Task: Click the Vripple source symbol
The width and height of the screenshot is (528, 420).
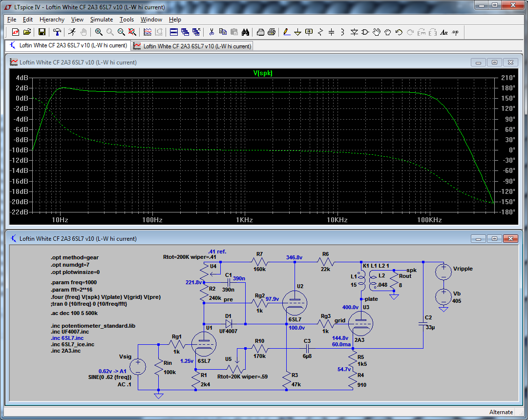Action: point(444,272)
